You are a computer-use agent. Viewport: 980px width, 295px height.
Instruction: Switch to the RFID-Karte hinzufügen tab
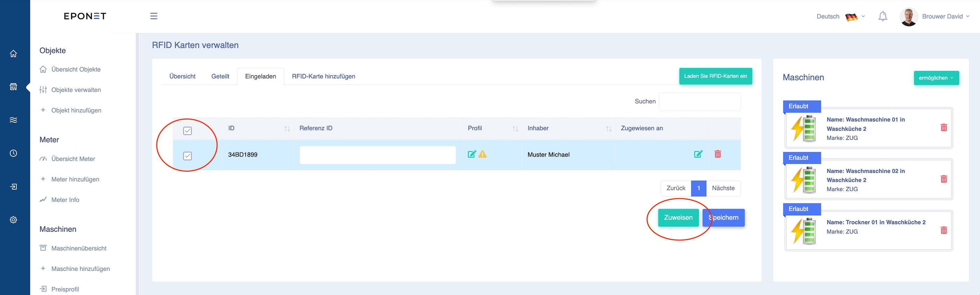coord(323,77)
